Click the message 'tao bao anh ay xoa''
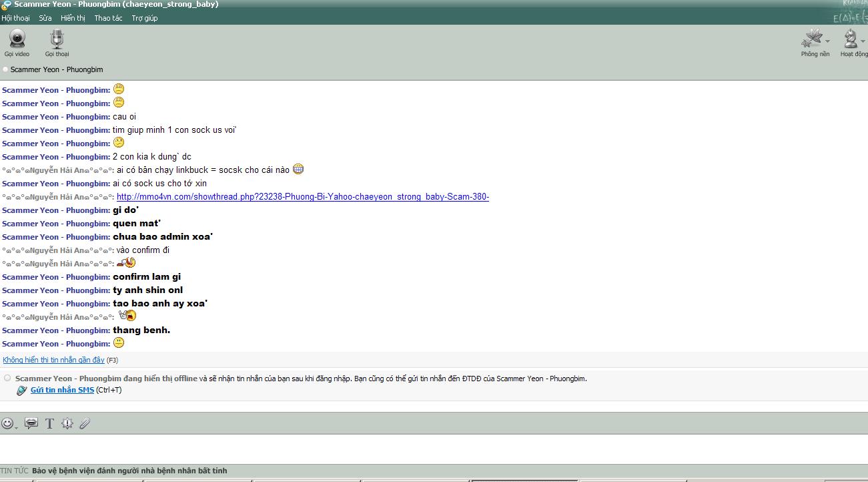The image size is (868, 482). [x=160, y=304]
